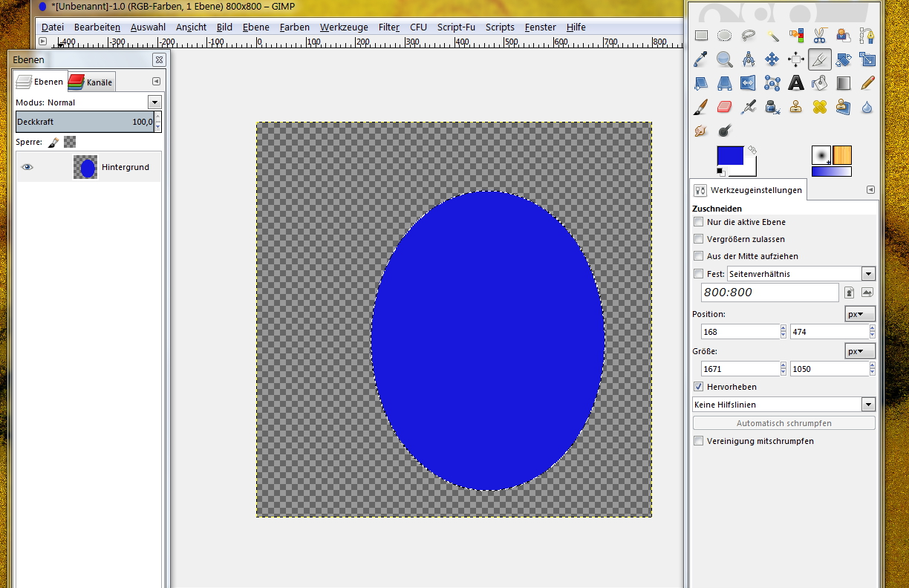Open the Datei menu
This screenshot has width=909, height=588.
click(x=53, y=27)
